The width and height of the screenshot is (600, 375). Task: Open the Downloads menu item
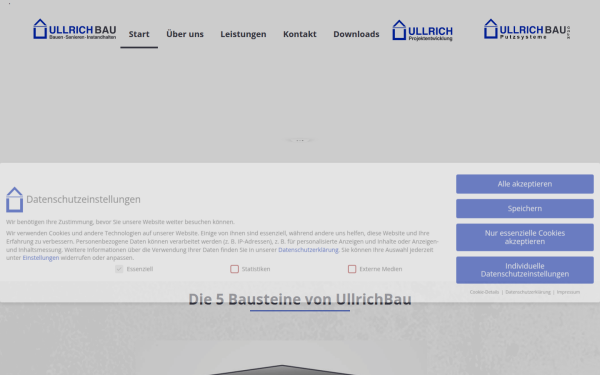356,34
